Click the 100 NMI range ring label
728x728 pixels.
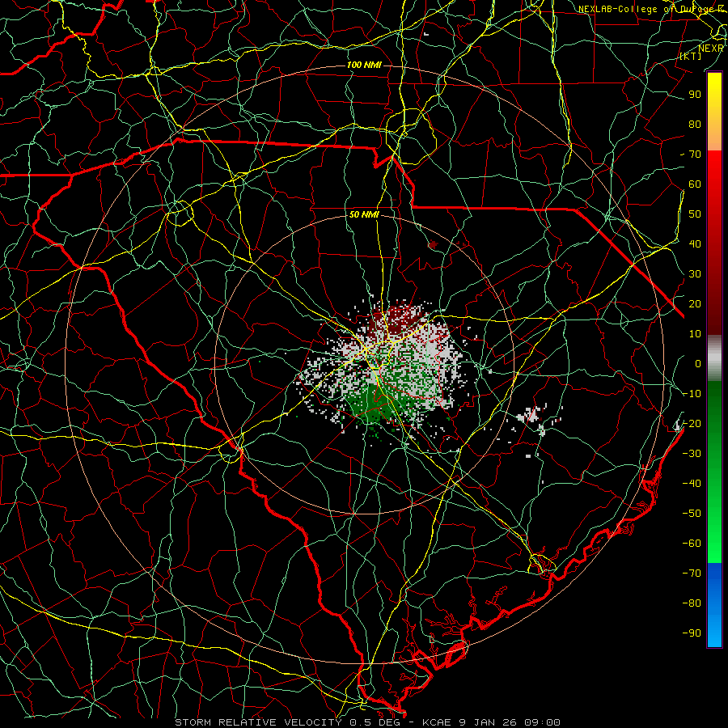364,65
